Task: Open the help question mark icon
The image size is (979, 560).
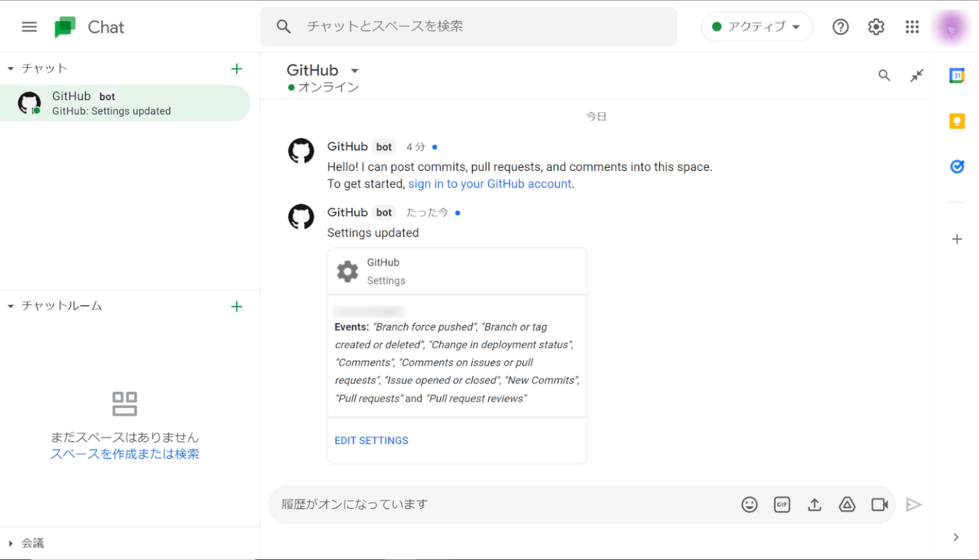Action: pos(840,27)
